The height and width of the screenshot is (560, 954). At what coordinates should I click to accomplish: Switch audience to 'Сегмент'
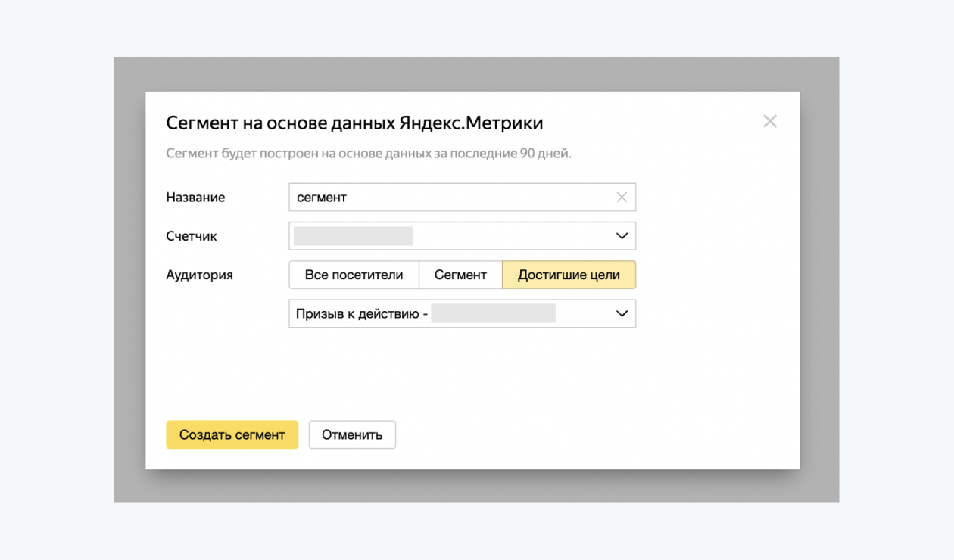(460, 275)
